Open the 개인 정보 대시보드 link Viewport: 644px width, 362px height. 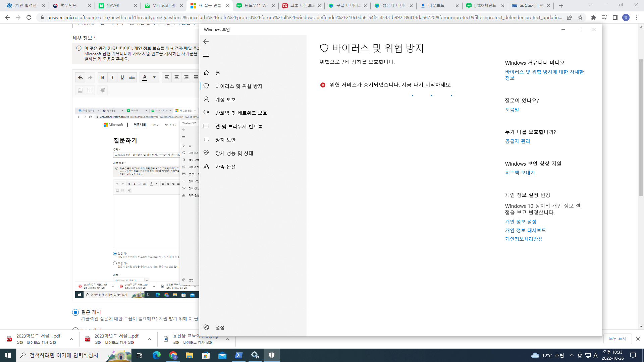525,230
